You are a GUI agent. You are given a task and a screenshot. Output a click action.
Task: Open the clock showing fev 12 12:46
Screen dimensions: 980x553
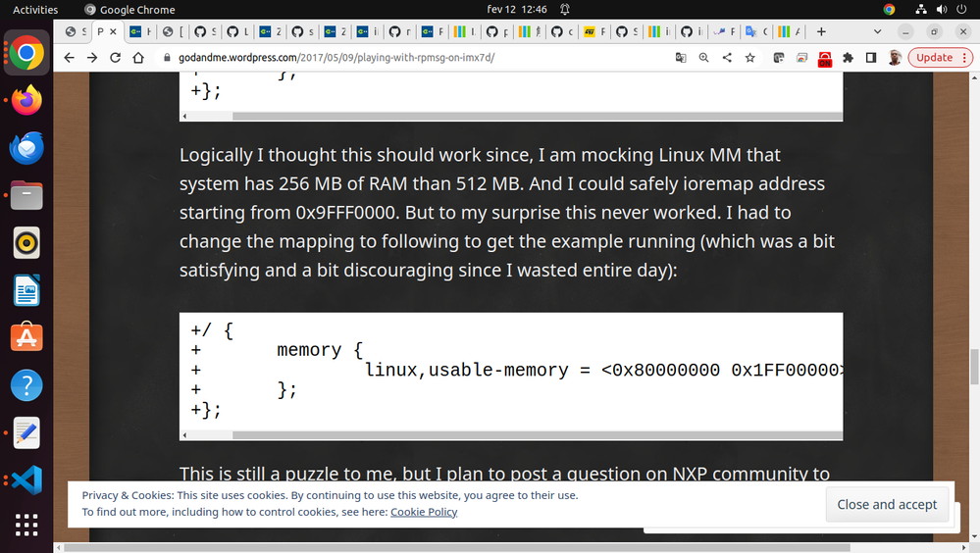pos(517,10)
